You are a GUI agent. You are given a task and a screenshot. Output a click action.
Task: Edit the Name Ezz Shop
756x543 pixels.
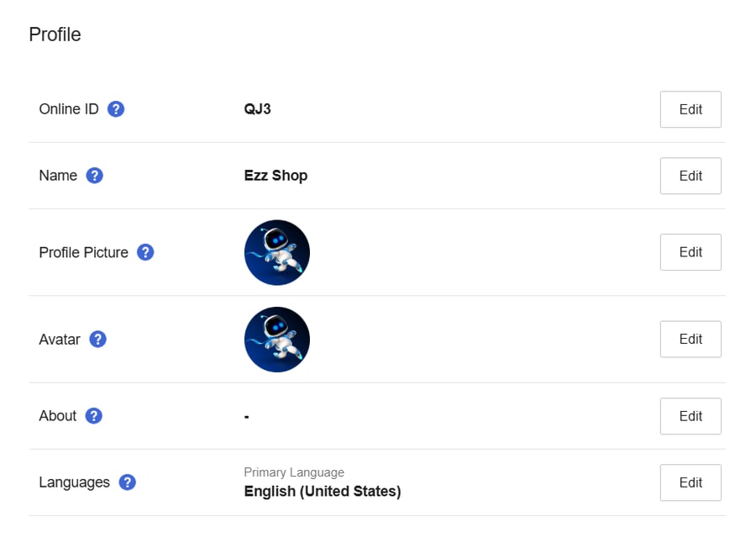tap(690, 176)
